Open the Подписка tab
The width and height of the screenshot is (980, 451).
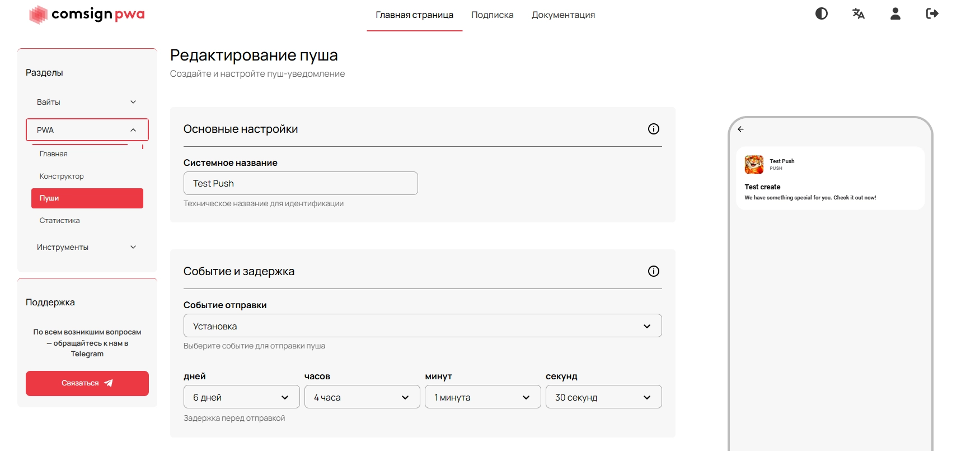tap(493, 15)
